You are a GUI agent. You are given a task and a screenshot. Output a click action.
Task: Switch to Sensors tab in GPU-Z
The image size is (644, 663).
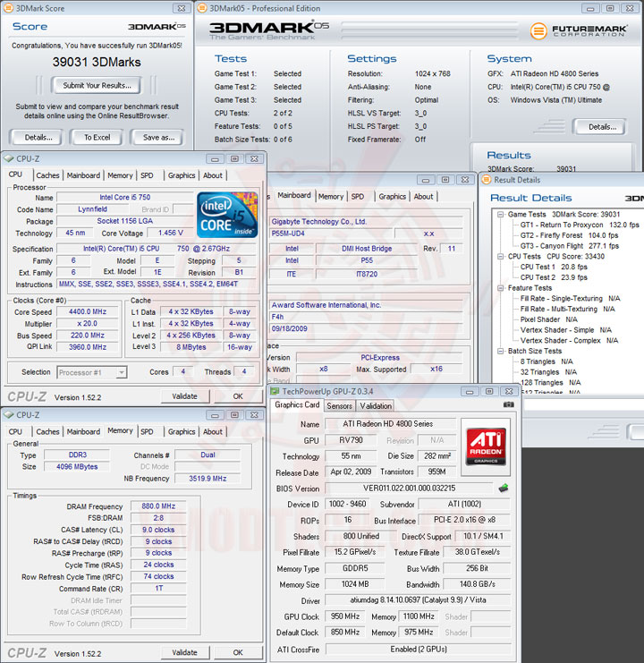pos(339,406)
